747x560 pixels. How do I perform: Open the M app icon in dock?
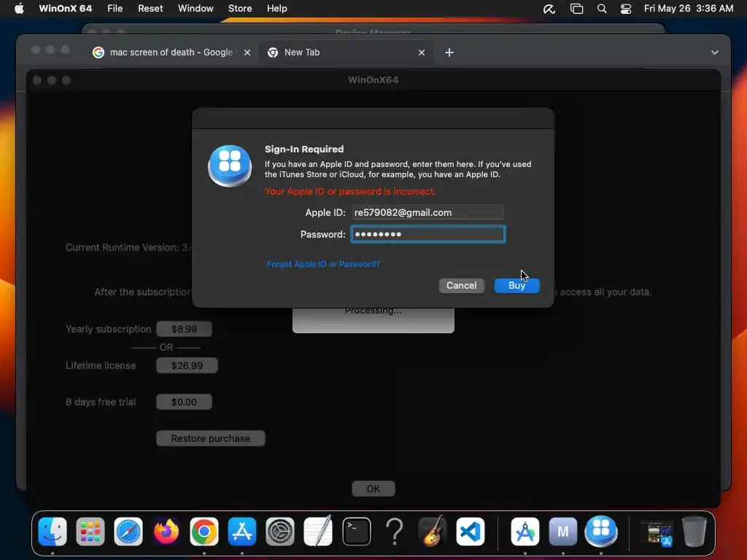pos(563,532)
